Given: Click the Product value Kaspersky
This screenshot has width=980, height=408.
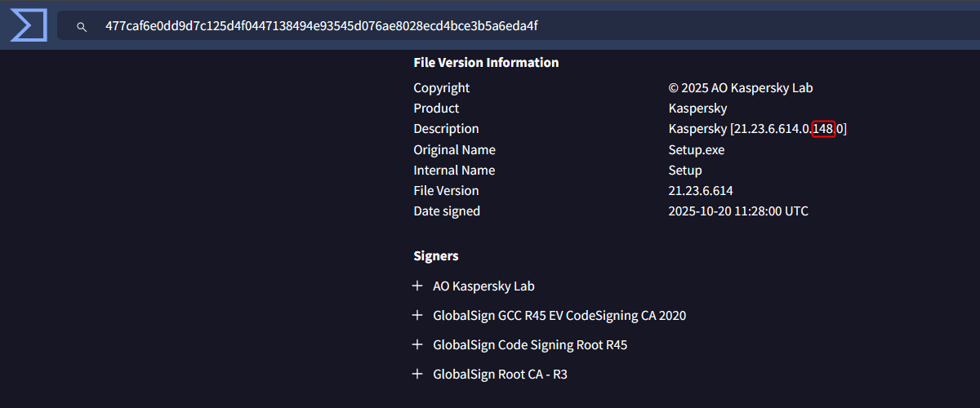Looking at the screenshot, I should (697, 109).
